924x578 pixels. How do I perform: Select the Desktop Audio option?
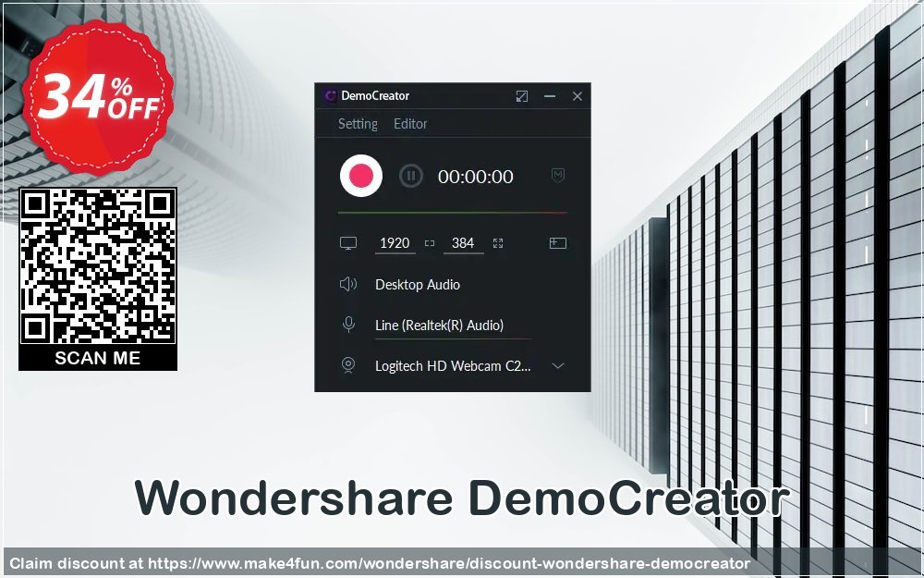[x=418, y=285]
